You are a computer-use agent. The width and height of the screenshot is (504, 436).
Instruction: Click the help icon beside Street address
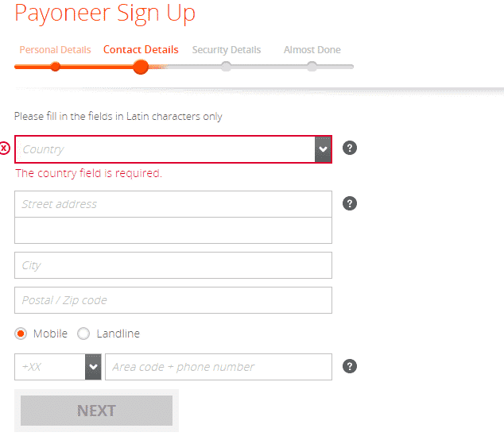tap(350, 203)
